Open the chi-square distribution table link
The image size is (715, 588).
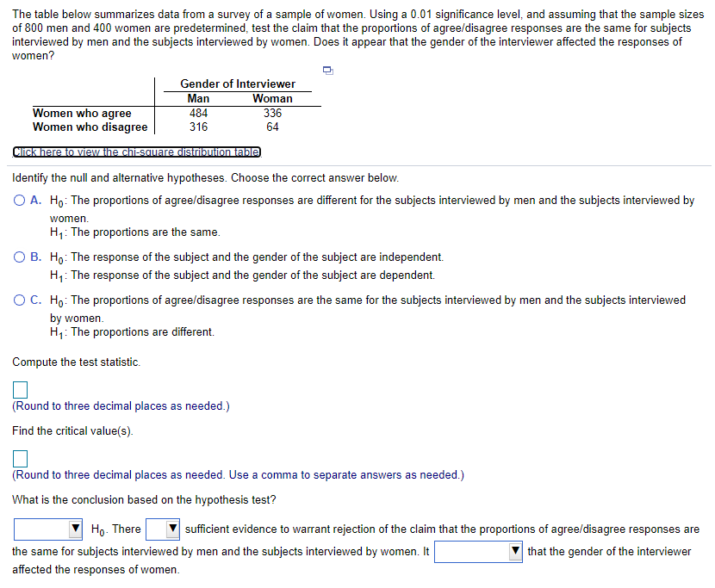[x=137, y=152]
